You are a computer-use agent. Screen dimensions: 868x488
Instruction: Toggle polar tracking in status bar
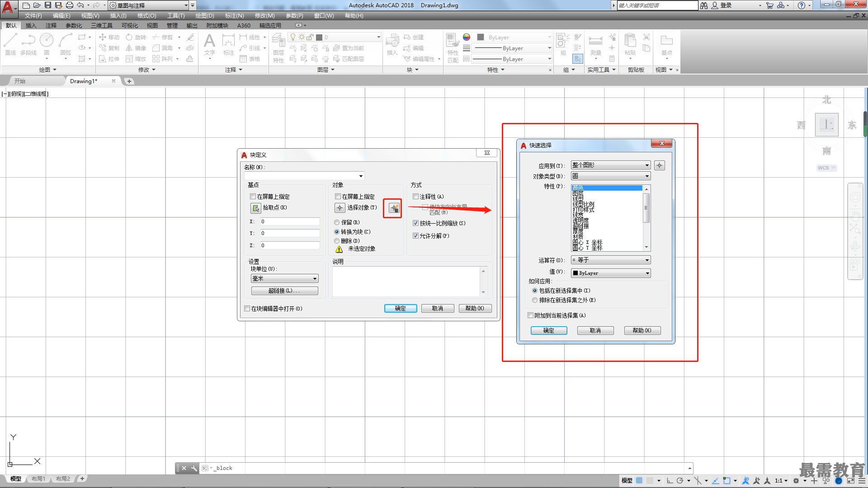pos(680,480)
